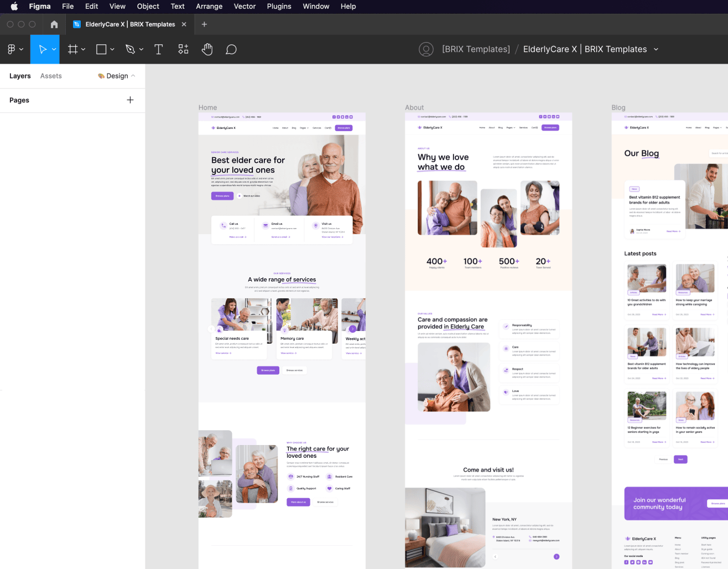Add a new page with the plus button
Viewport: 728px width, 569px height.
(x=130, y=100)
